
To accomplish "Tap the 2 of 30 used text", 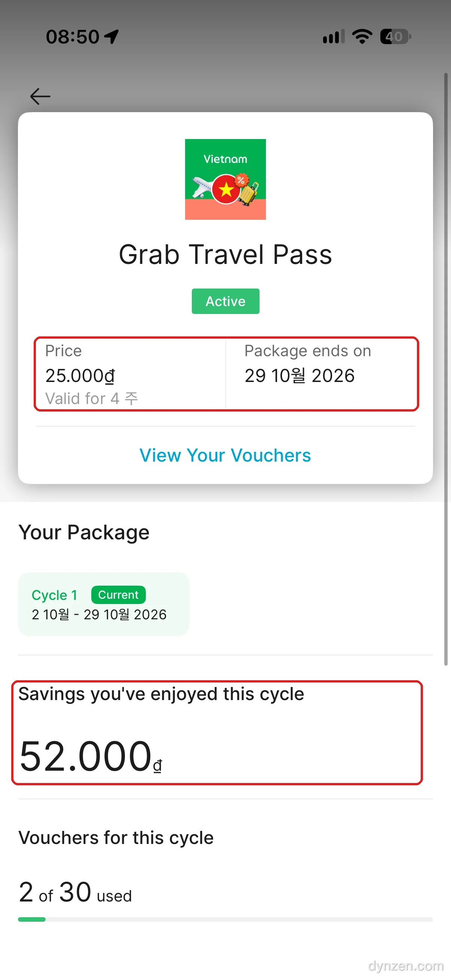I will 75,893.
